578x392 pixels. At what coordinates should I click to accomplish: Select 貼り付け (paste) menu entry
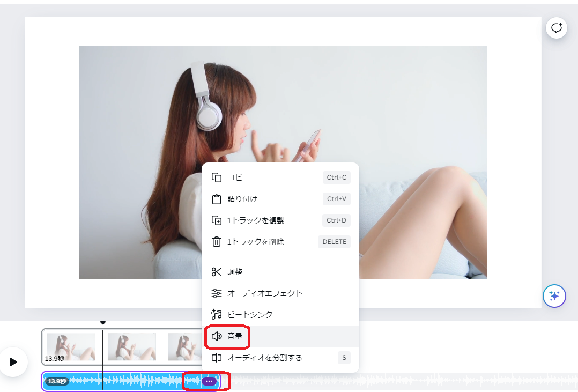[x=280, y=199]
